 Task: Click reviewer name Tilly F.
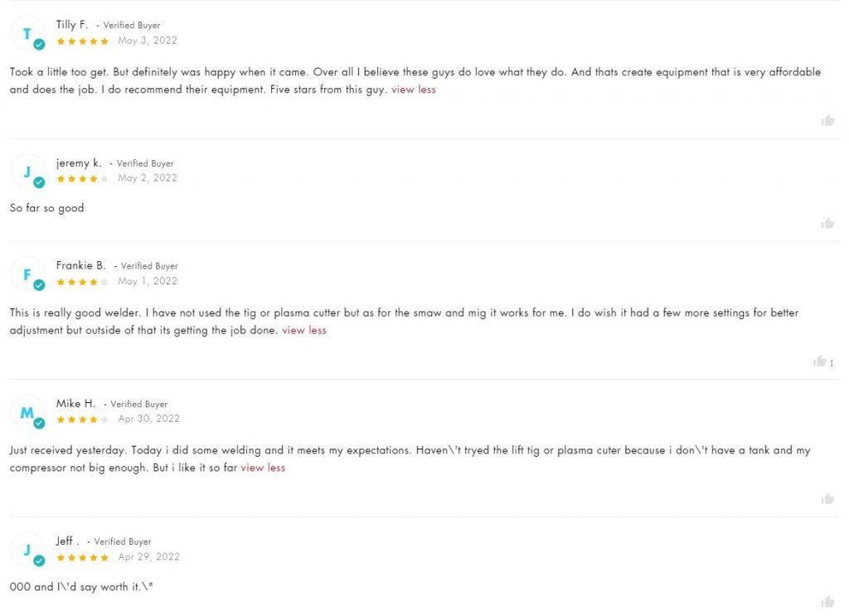pyautogui.click(x=71, y=25)
